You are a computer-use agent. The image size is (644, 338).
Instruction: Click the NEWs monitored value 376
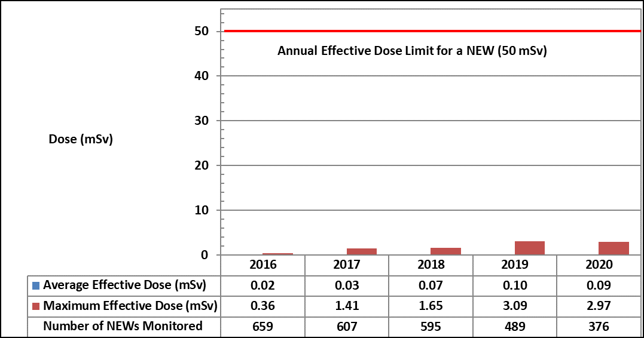click(599, 326)
